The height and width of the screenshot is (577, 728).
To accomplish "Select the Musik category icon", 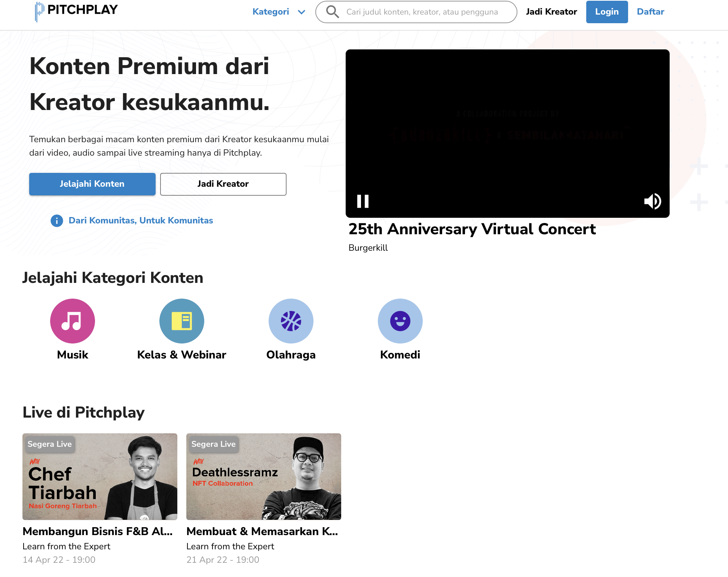I will 73,321.
